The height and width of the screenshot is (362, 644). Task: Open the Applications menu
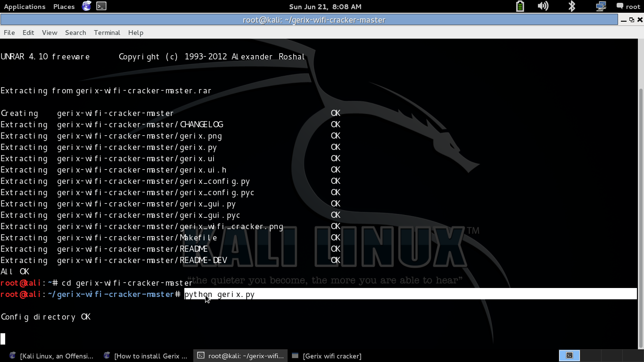coord(25,7)
